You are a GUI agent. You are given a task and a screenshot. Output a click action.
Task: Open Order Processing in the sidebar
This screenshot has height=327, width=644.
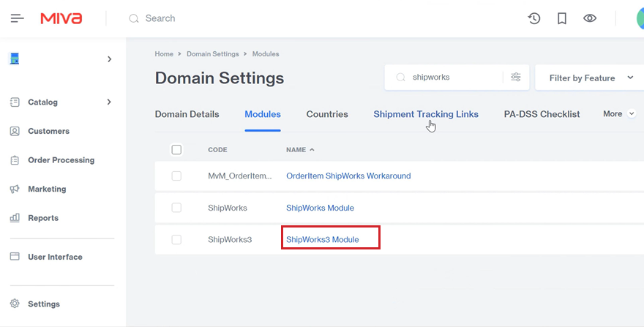coord(61,159)
